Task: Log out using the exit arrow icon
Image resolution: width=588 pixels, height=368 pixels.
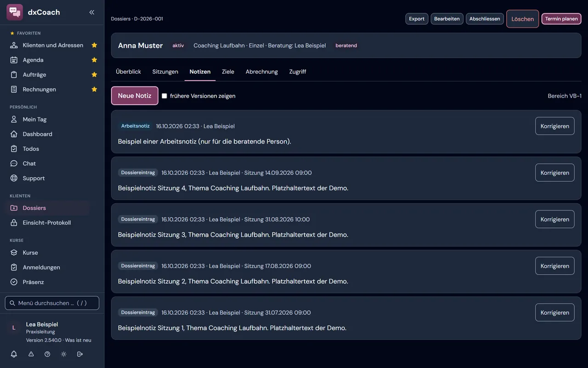Action: click(80, 354)
